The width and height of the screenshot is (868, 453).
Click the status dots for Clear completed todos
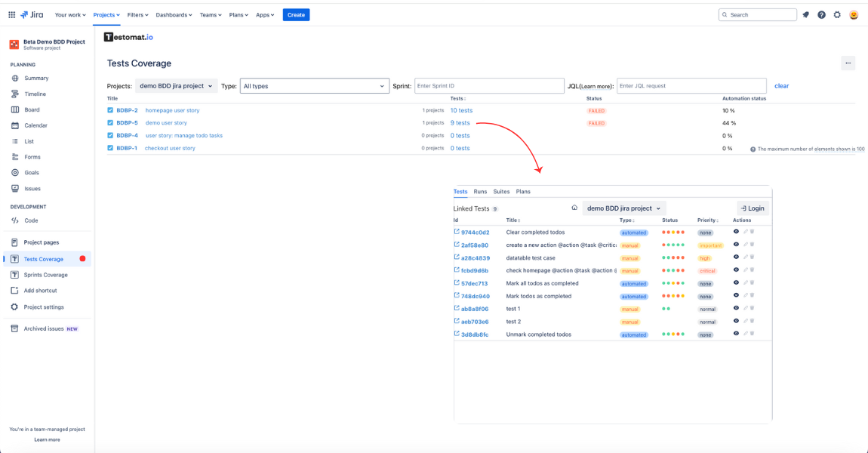click(x=672, y=232)
